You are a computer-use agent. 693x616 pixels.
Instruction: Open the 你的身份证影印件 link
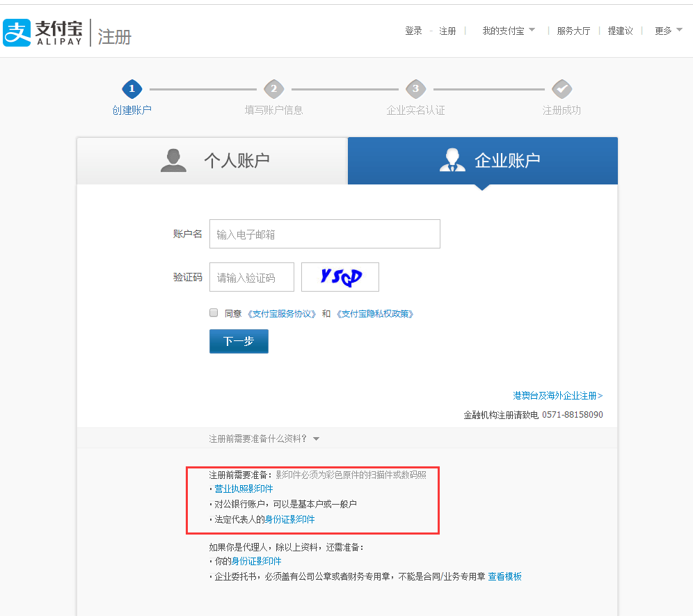(256, 561)
